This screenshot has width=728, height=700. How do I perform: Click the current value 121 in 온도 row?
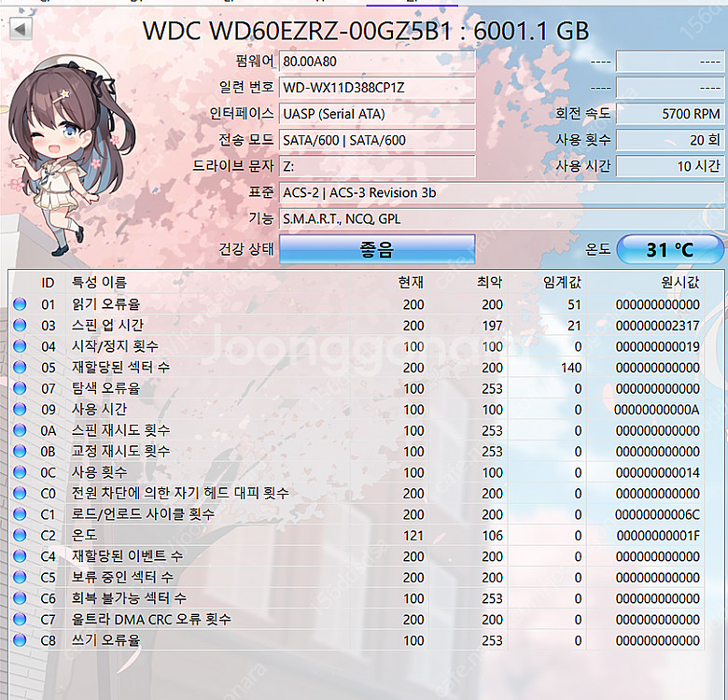click(x=413, y=536)
